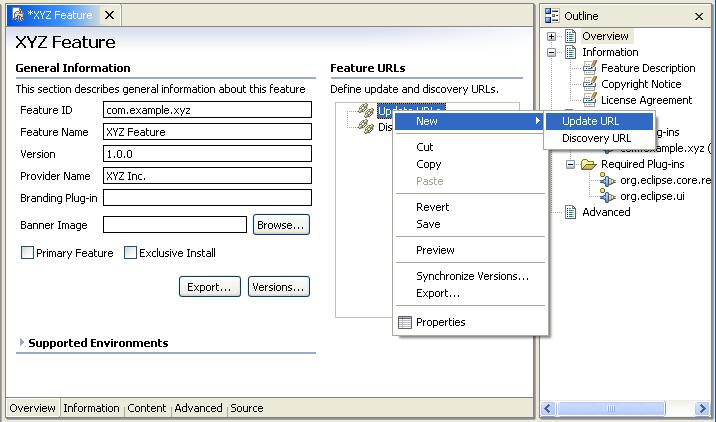Screen dimensions: 716x422
Task: Click the Overview page icon in Outline
Action: (x=570, y=36)
